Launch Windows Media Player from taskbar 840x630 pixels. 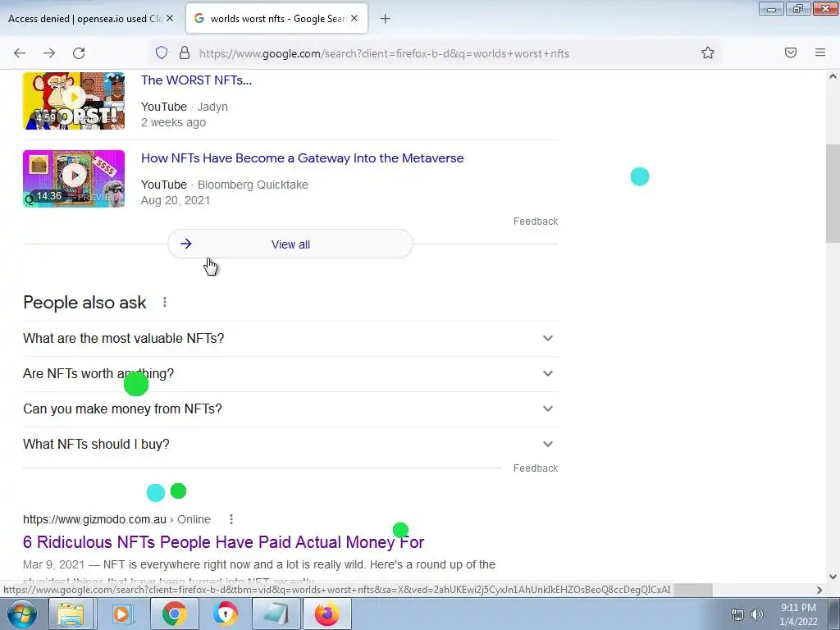pos(121,614)
